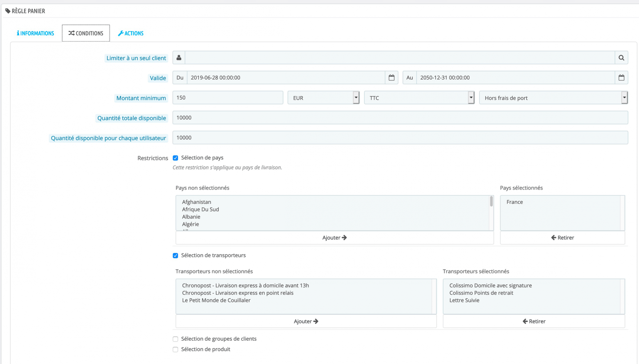
Task: Disable Sélection de transporteurs restriction
Action: [175, 256]
